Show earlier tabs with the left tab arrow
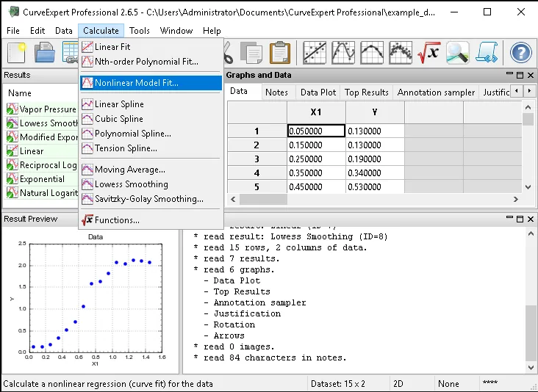This screenshot has width=538, height=392. tap(517, 91)
